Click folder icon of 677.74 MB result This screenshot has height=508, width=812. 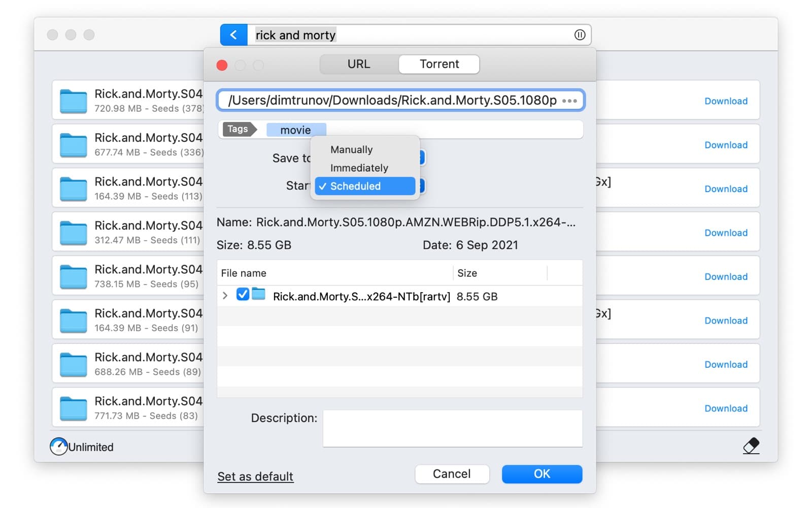click(x=74, y=145)
